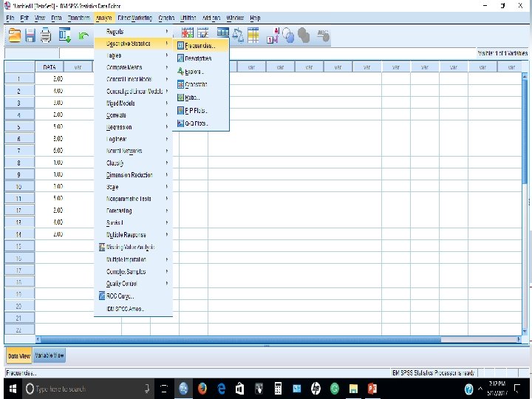Click the Print toolbar icon
The width and height of the screenshot is (532, 399).
[46, 35]
